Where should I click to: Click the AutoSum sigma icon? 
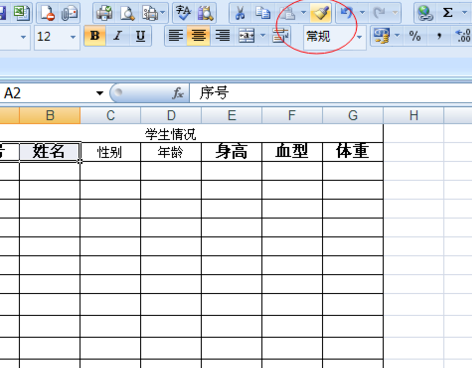(x=448, y=13)
